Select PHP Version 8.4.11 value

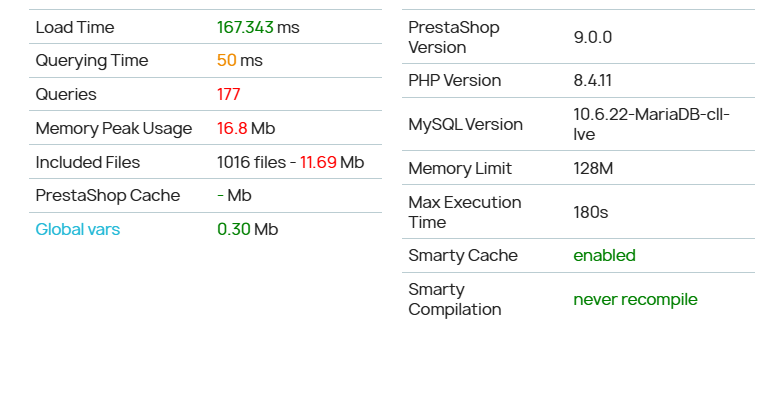point(592,80)
